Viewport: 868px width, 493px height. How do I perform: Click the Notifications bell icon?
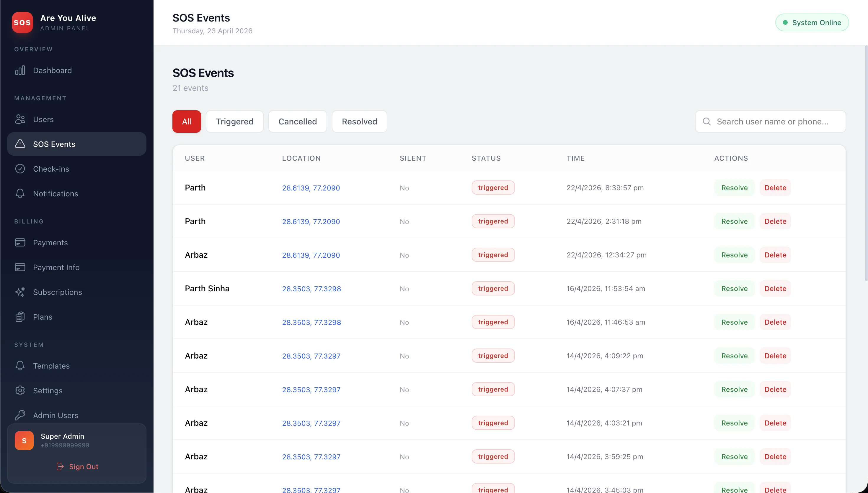coord(20,193)
